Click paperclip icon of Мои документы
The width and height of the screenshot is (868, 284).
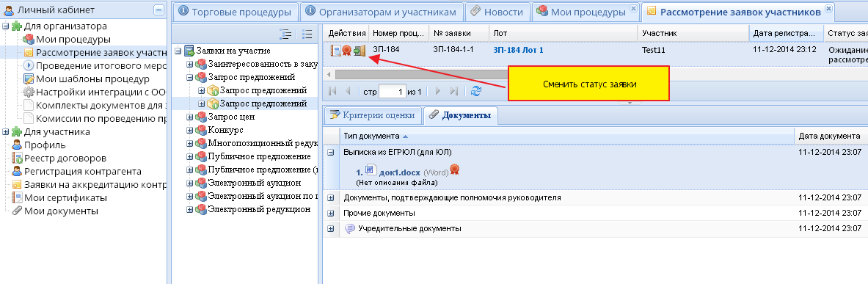pos(17,211)
